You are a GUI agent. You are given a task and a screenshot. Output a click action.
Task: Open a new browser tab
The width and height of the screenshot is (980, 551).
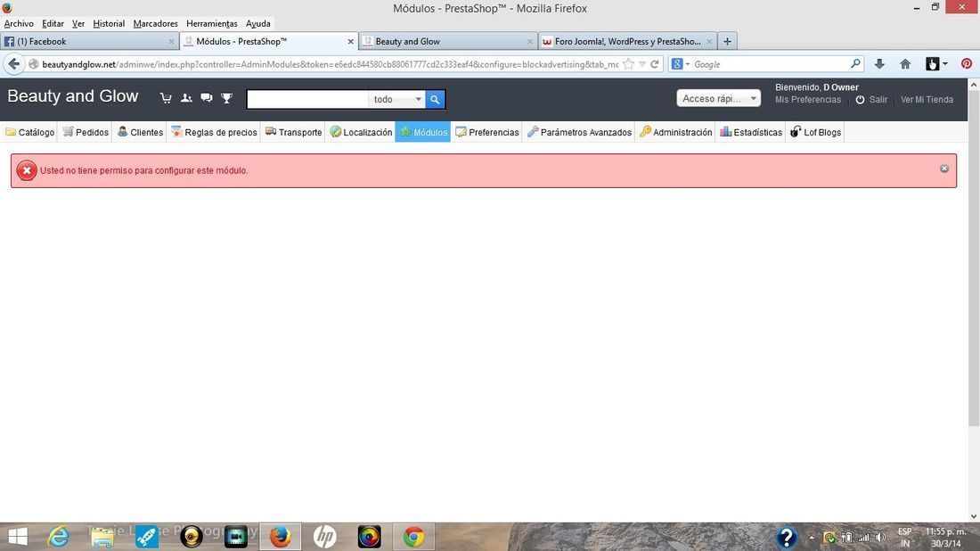(727, 41)
